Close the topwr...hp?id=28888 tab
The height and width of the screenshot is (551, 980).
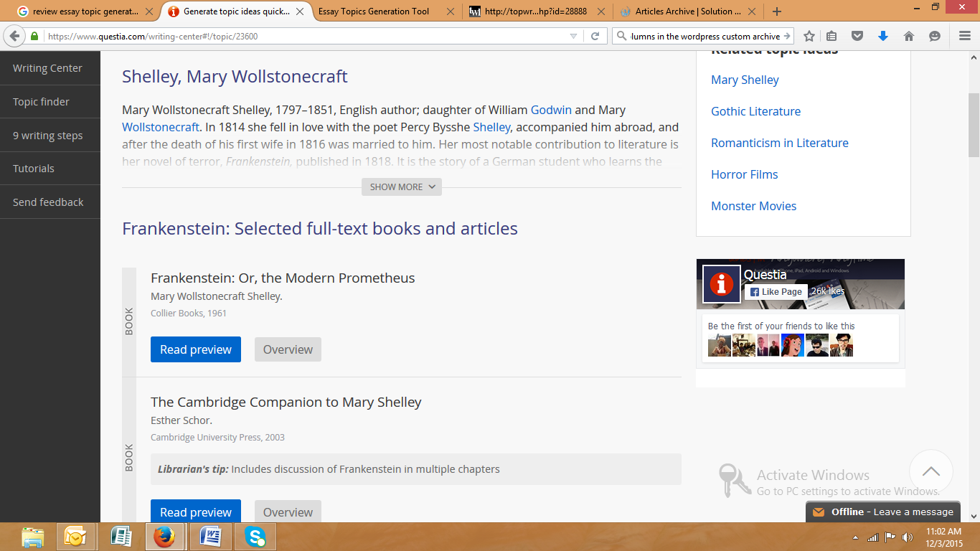[x=600, y=11]
